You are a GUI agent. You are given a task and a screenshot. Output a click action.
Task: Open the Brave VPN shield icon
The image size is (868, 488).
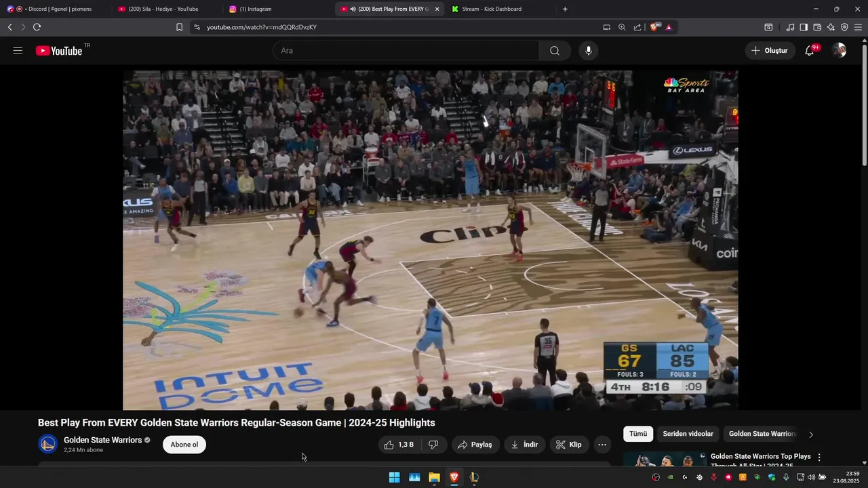844,27
